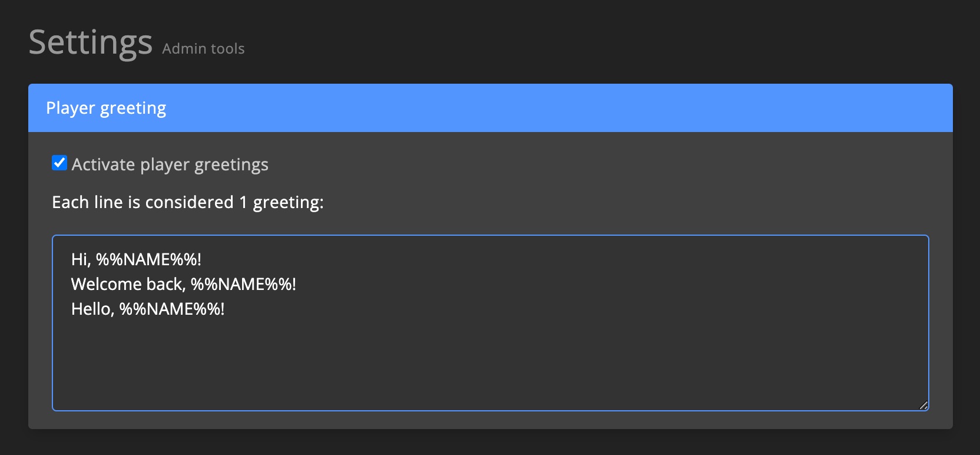The image size is (980, 455).
Task: Click the "Each line is considered 1 greeting:" label
Action: [x=187, y=202]
